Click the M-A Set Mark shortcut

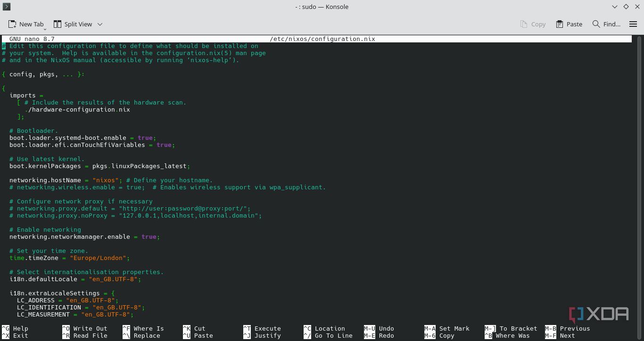pos(447,329)
